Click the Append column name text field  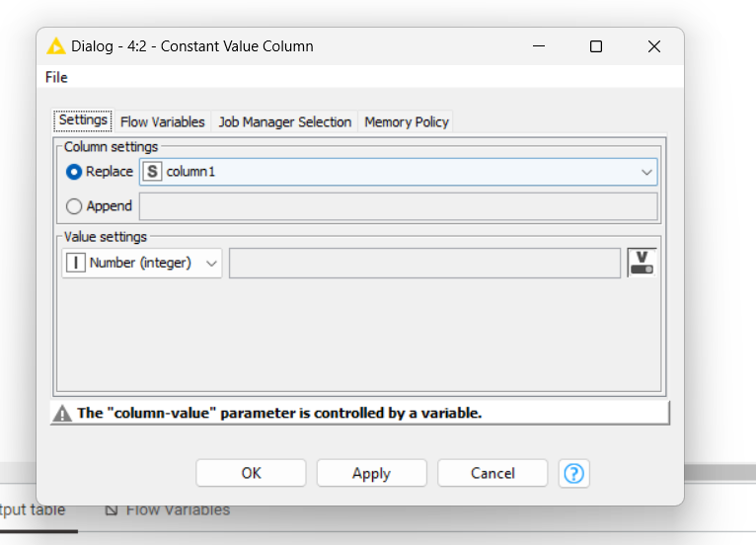[399, 206]
